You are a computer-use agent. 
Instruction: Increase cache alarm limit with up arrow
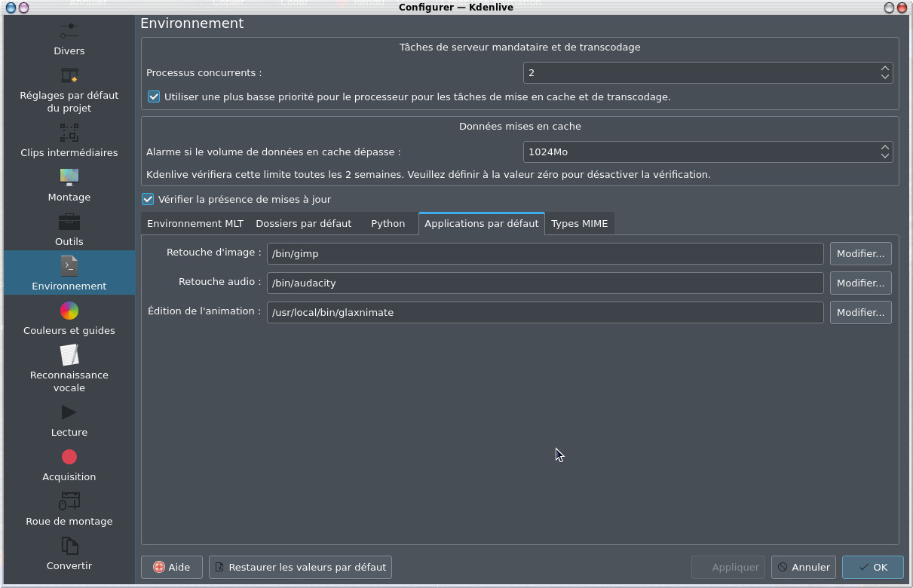(885, 148)
